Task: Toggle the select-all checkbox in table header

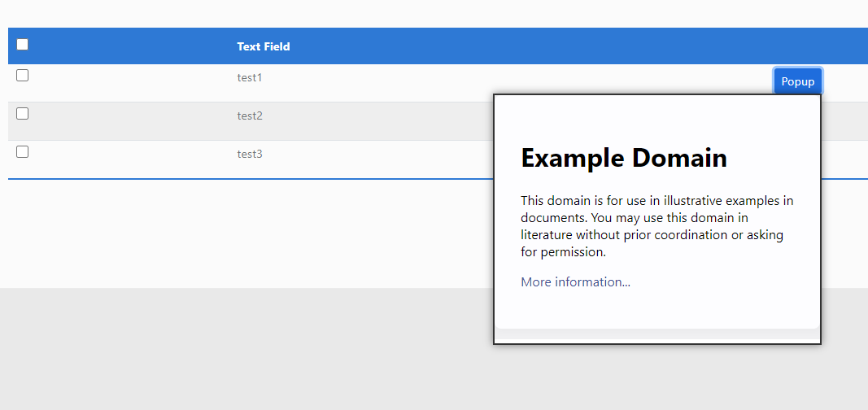Action: [x=23, y=45]
